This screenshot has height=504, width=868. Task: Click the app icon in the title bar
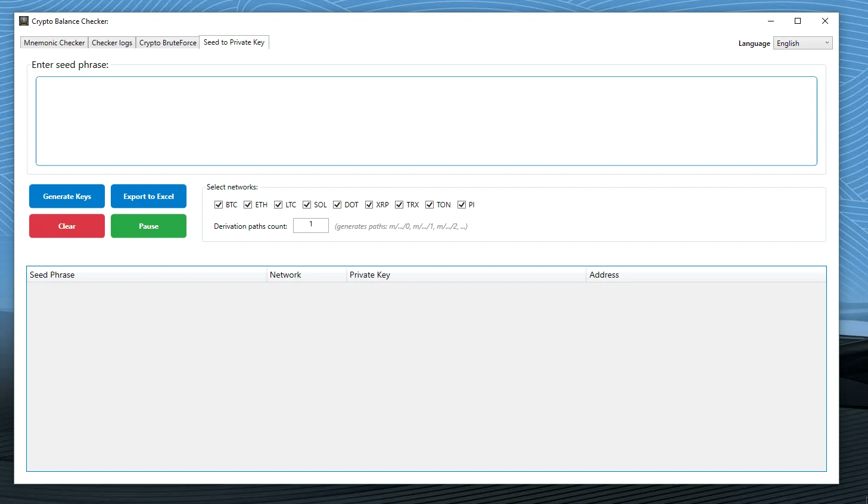click(x=24, y=21)
